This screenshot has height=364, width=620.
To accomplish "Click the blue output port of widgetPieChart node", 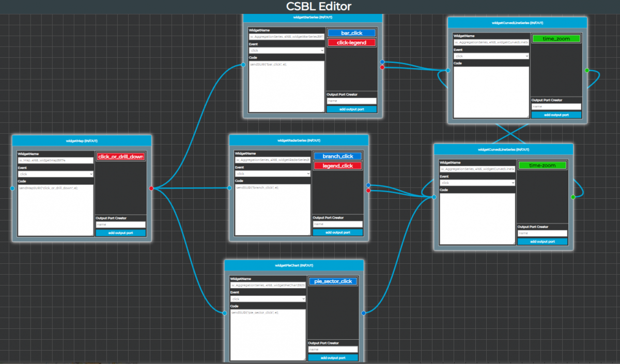I will point(364,313).
